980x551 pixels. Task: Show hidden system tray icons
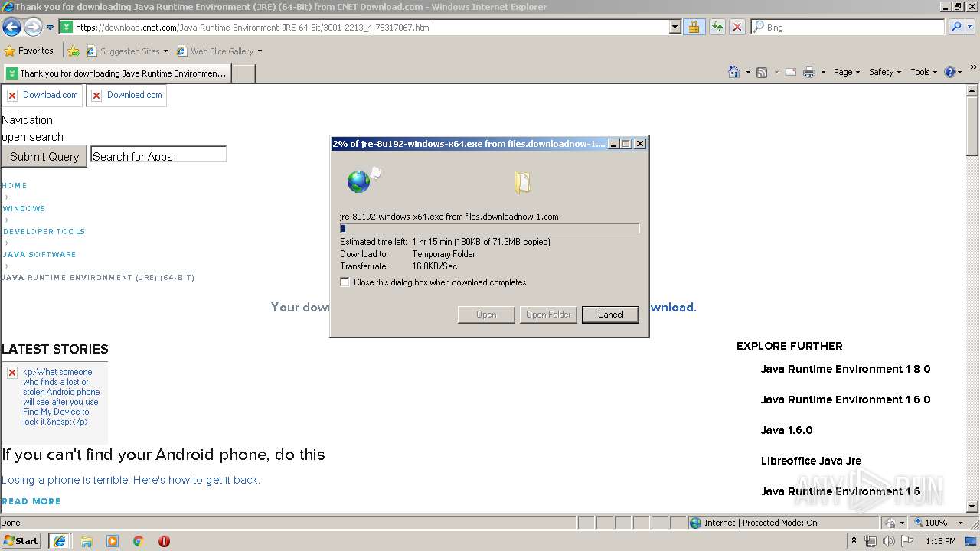854,541
